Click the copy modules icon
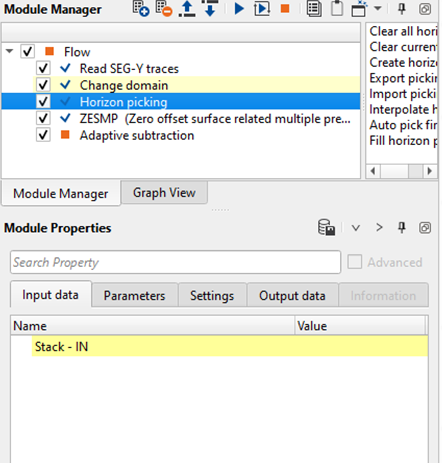 314,9
